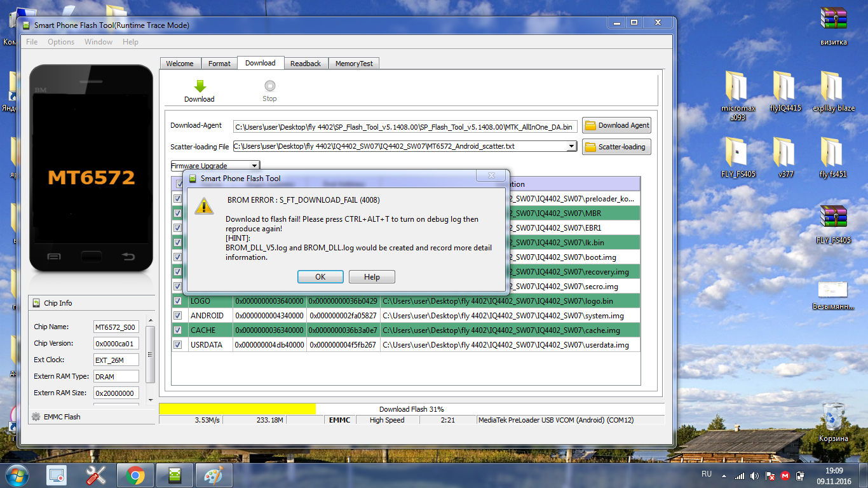Switch to the MemoryTest tab

point(354,64)
